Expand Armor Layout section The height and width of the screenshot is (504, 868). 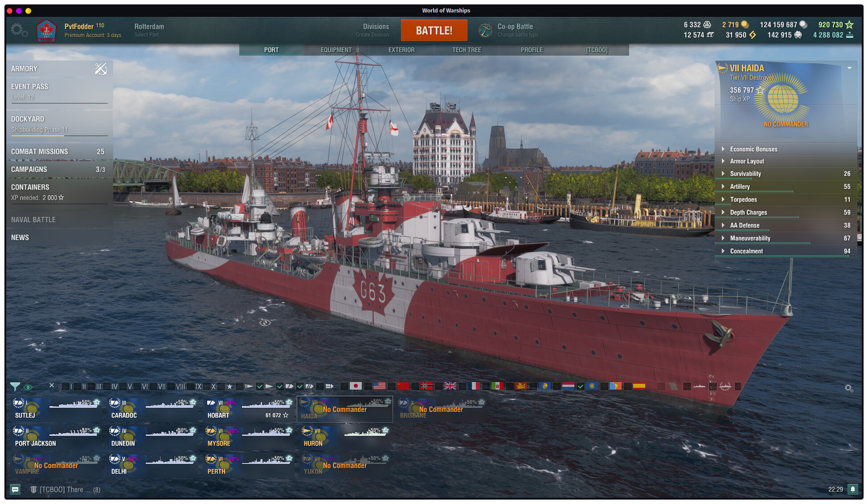point(786,161)
